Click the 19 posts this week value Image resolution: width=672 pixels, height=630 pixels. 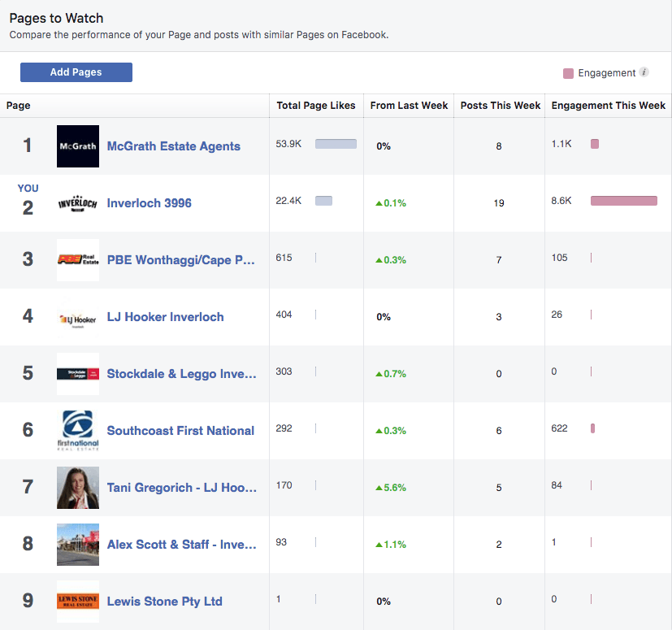tap(499, 203)
